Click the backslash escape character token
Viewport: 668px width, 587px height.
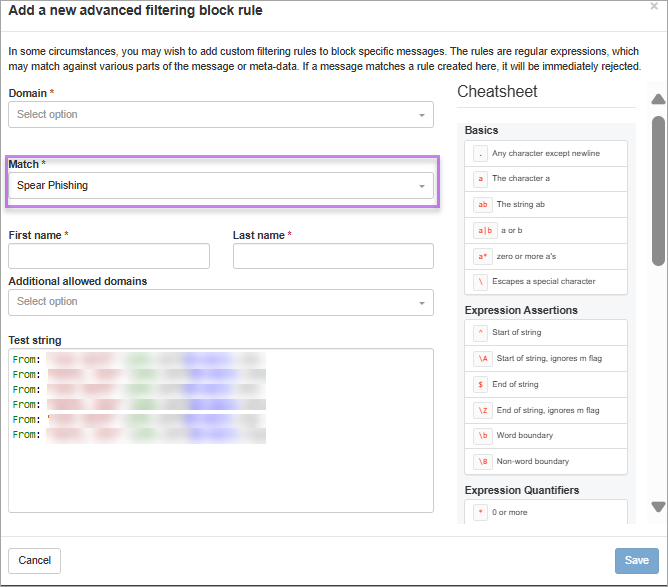pyautogui.click(x=481, y=282)
